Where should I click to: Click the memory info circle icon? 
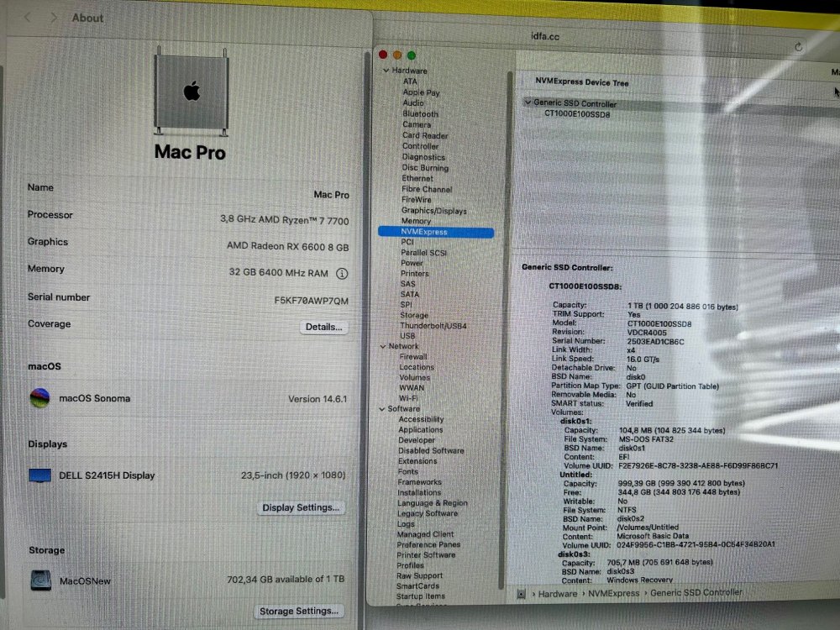pyautogui.click(x=342, y=274)
